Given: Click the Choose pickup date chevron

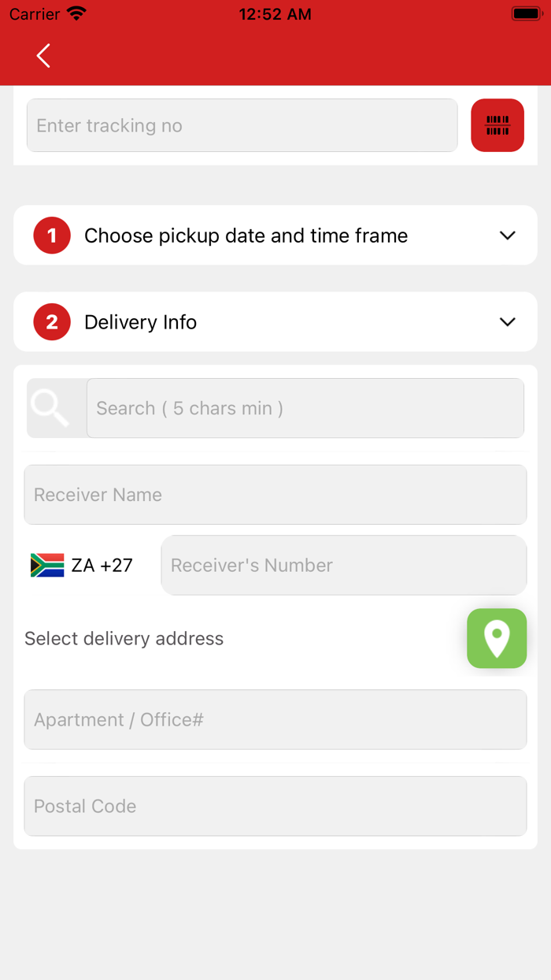Looking at the screenshot, I should 508,235.
